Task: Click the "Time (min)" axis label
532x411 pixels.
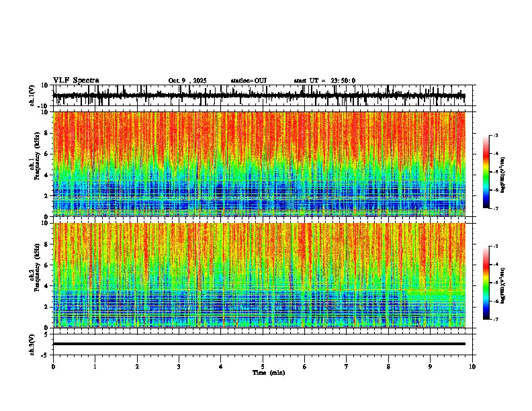Action: 269,373
